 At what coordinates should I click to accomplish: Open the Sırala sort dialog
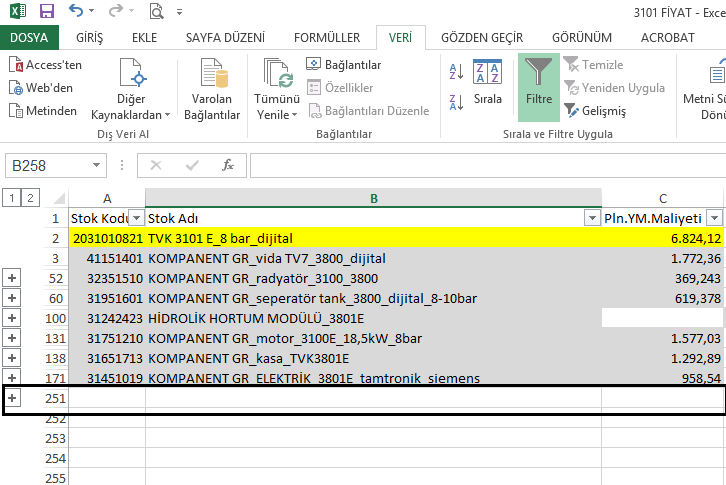click(x=488, y=82)
